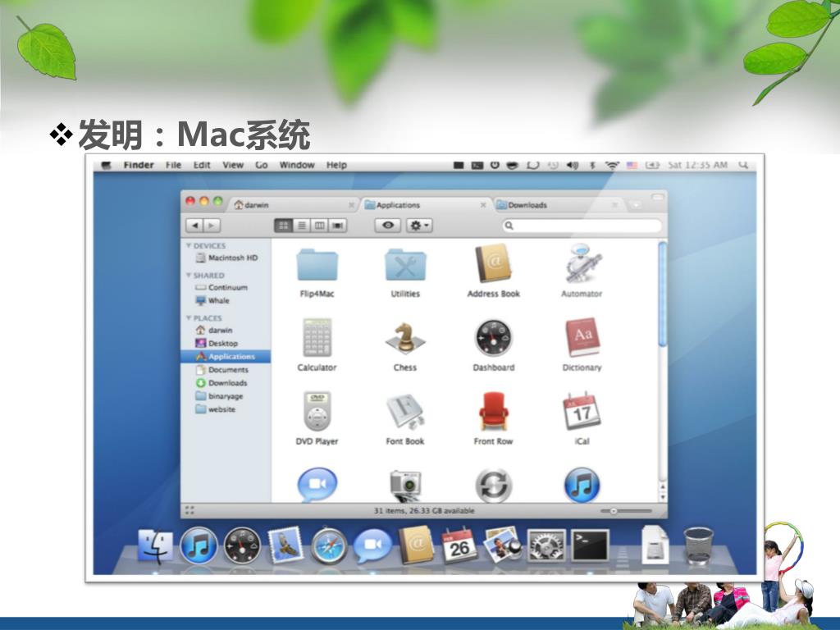Screen dimensions: 840x630
Task: Open the Finder menu
Action: tap(139, 165)
